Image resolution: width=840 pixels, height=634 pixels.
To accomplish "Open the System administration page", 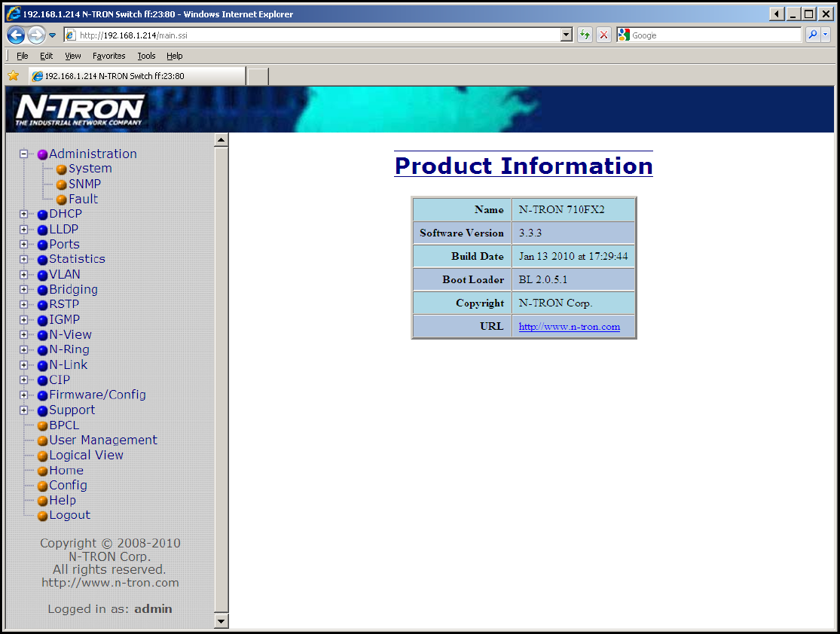I will tap(90, 169).
